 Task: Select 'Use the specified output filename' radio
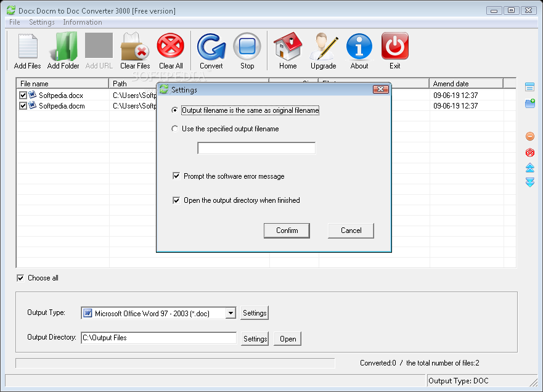[x=175, y=129]
